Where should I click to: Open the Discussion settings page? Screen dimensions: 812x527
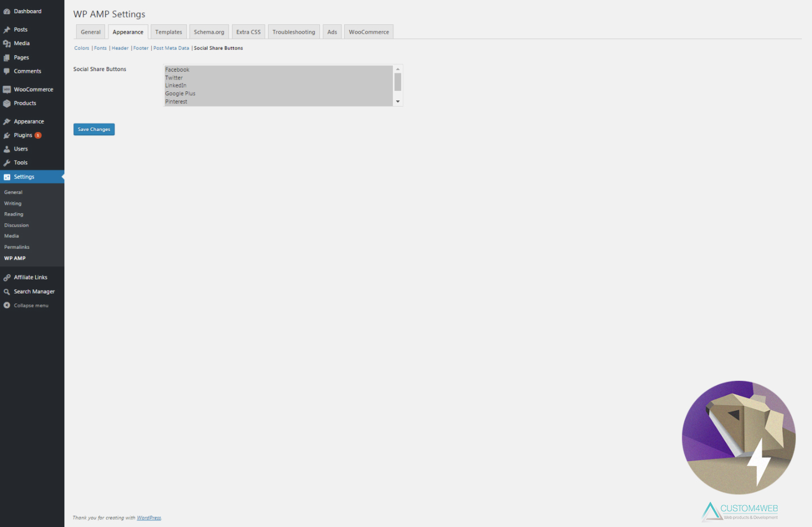tap(16, 225)
